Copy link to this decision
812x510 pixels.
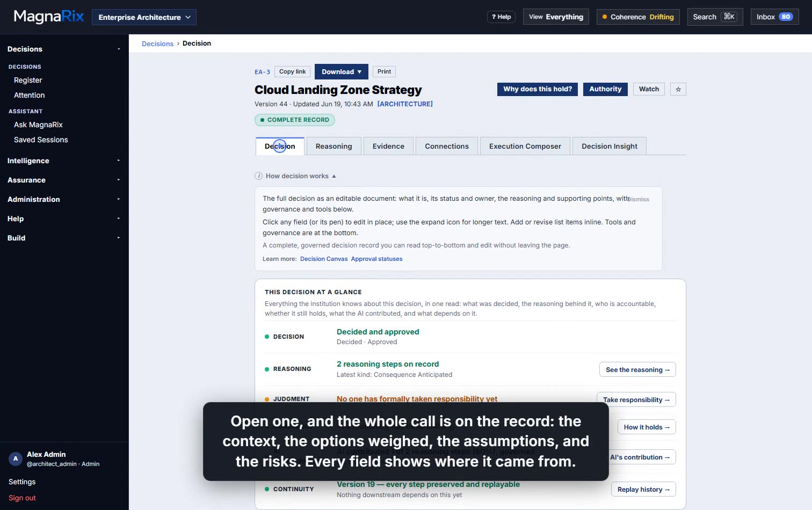tap(292, 71)
